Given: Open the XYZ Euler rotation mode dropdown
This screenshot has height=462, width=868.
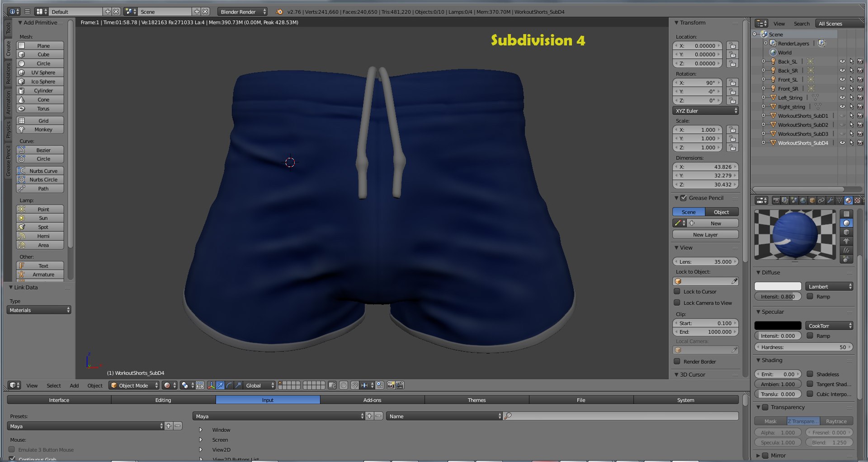Looking at the screenshot, I should click(x=705, y=111).
